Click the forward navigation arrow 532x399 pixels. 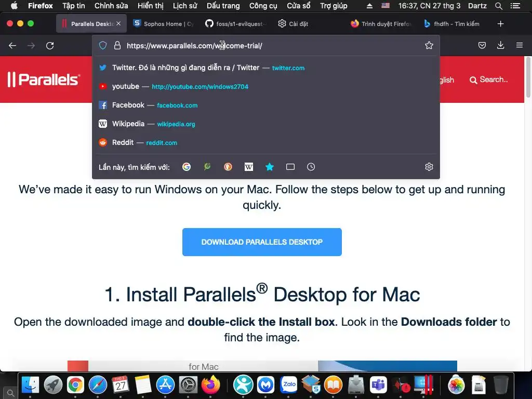31,46
